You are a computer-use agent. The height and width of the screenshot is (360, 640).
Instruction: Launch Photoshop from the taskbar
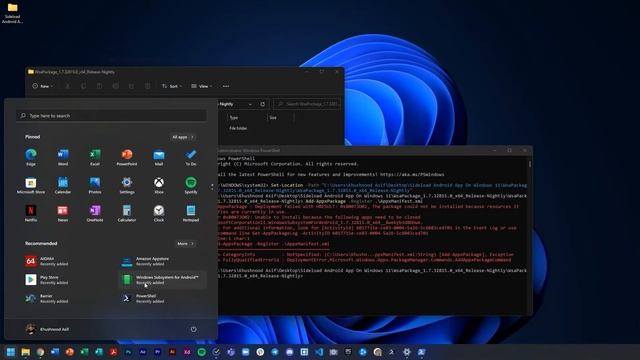tap(128, 352)
